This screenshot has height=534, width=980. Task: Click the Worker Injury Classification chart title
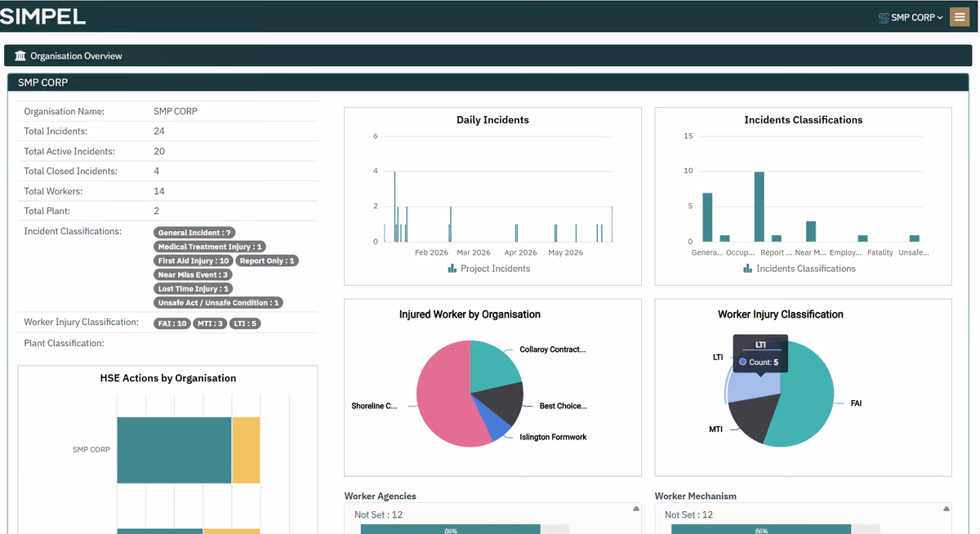(x=781, y=314)
